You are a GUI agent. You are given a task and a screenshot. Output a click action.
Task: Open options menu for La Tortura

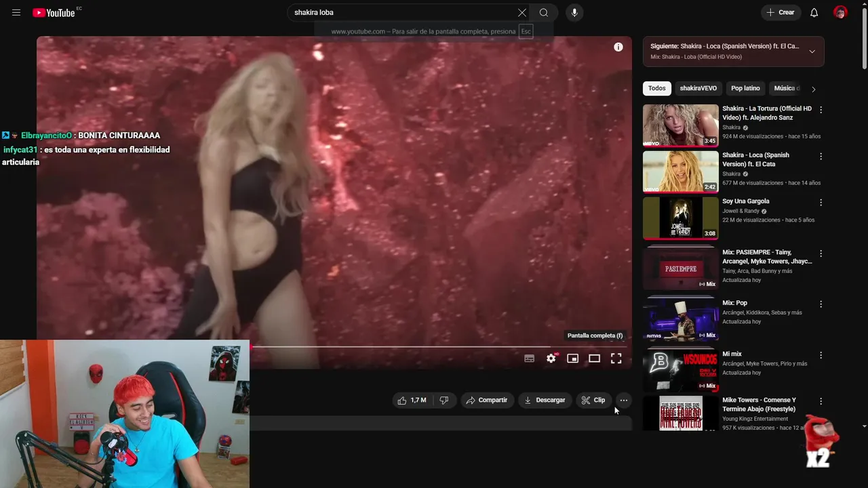pyautogui.click(x=821, y=110)
